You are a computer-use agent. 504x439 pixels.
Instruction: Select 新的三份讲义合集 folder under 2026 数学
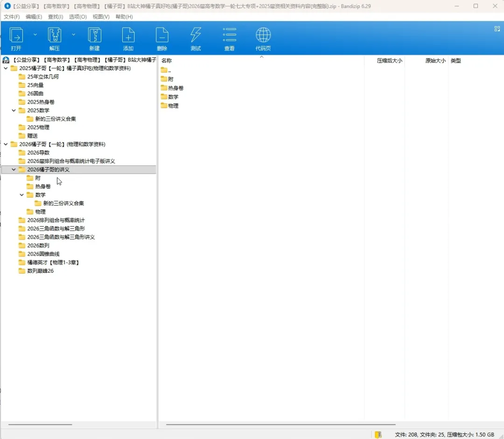59,203
